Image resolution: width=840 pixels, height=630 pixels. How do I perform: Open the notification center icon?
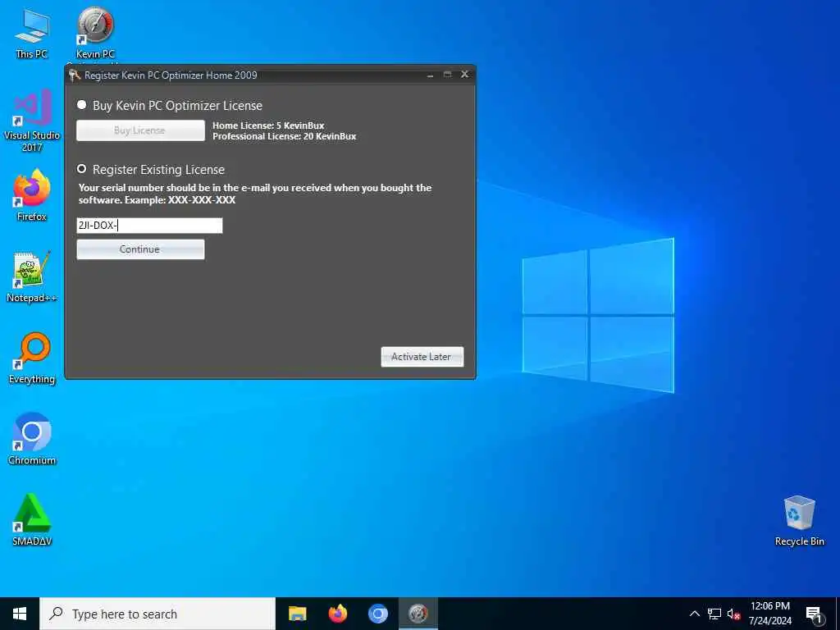(x=814, y=614)
